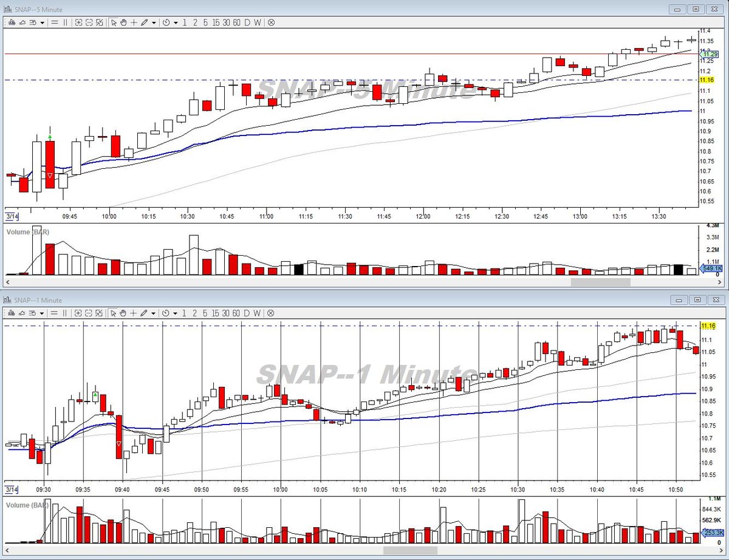Select 60-minute interval in 1 Minute window
The width and height of the screenshot is (729, 560).
236,313
